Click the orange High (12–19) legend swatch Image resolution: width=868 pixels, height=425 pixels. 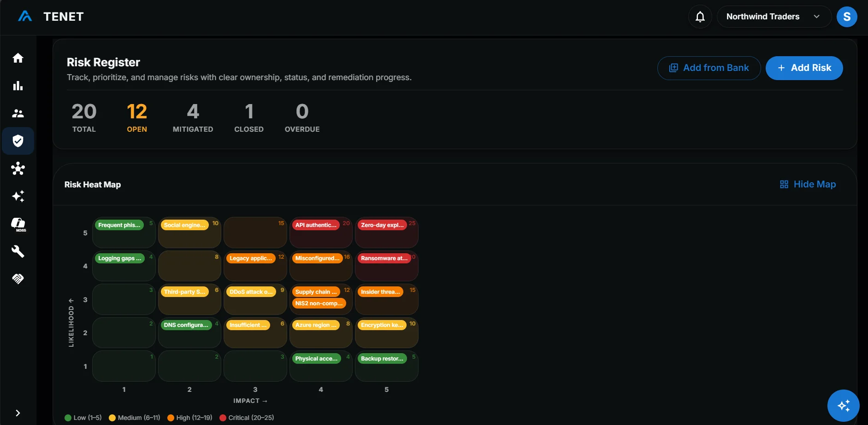[x=171, y=418]
